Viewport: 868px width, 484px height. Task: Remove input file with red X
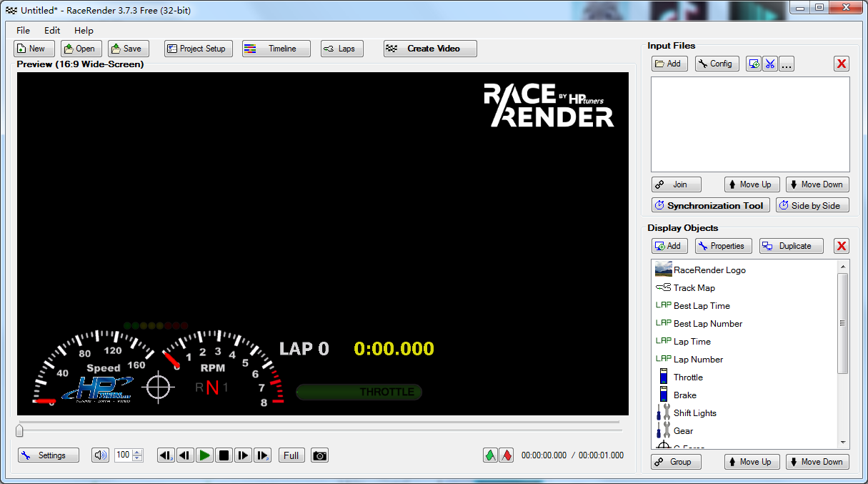[x=842, y=64]
